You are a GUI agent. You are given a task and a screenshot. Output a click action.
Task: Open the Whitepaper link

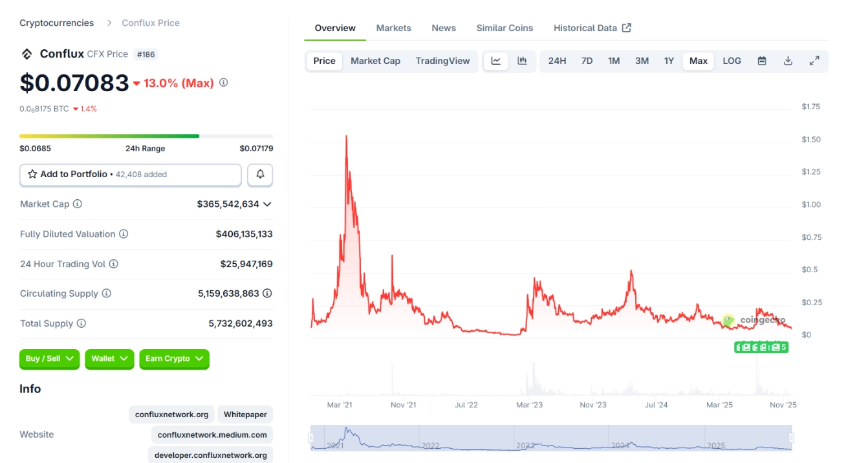(x=245, y=414)
